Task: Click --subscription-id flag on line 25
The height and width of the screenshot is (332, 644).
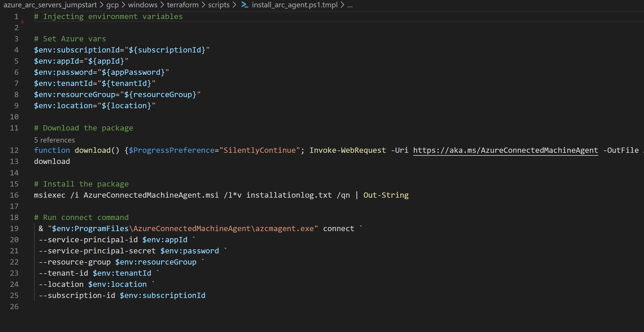Action: [x=77, y=295]
